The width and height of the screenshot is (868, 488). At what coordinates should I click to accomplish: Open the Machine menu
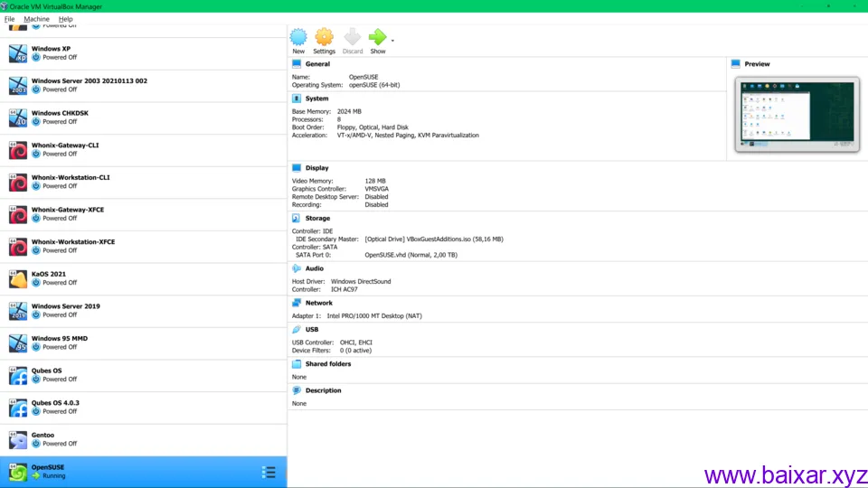(36, 19)
